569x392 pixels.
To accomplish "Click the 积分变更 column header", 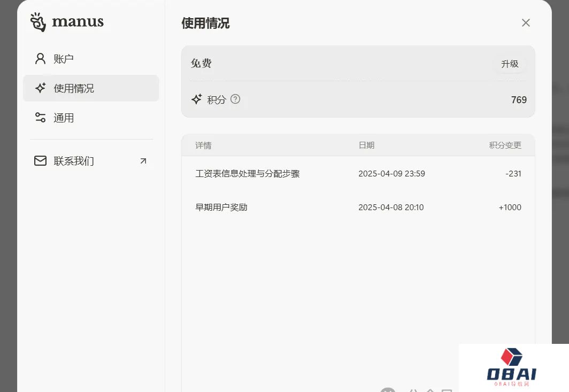I will click(505, 145).
